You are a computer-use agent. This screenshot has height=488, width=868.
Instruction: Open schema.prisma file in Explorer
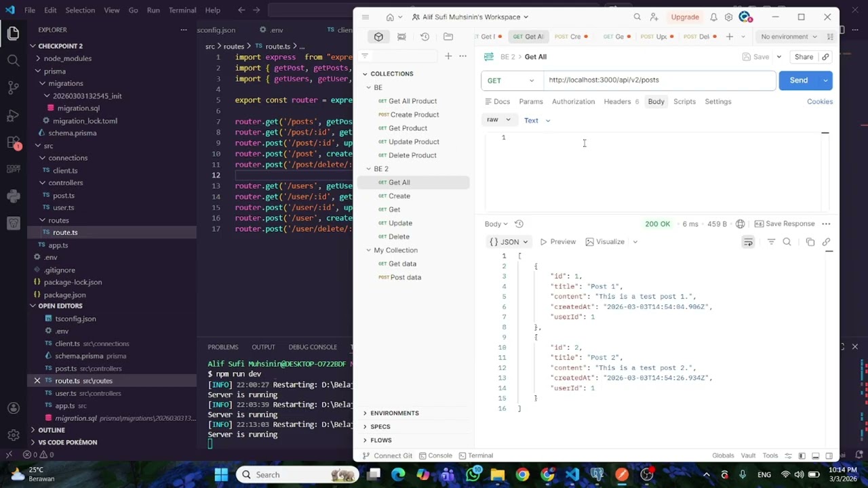click(72, 134)
